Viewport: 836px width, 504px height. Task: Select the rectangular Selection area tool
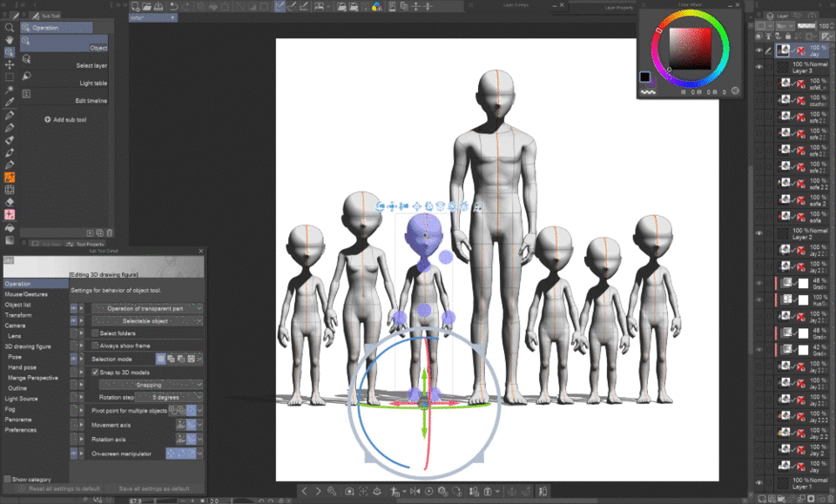click(9, 77)
